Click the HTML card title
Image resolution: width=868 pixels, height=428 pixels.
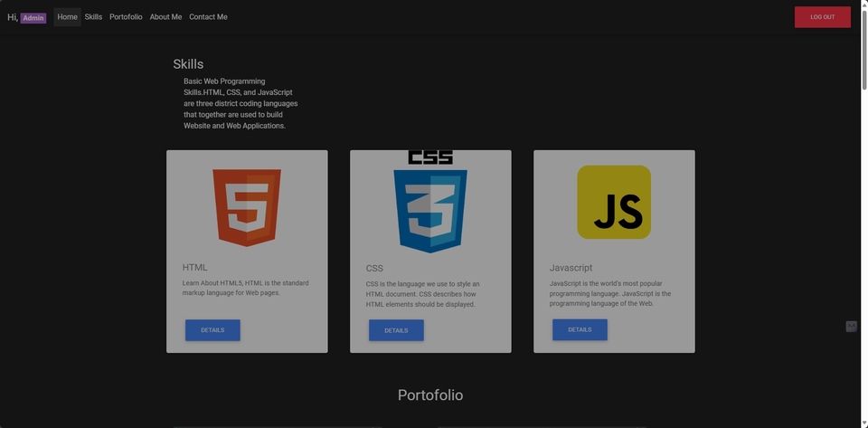point(195,268)
